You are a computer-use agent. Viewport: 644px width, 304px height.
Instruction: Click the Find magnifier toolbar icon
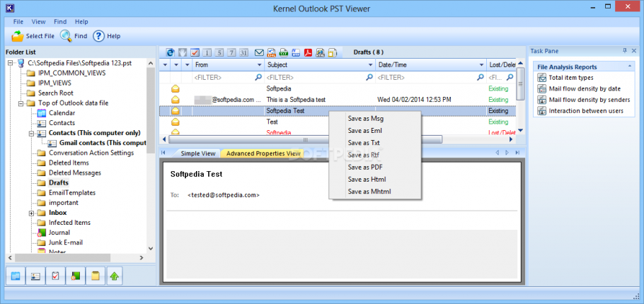pyautogui.click(x=66, y=36)
